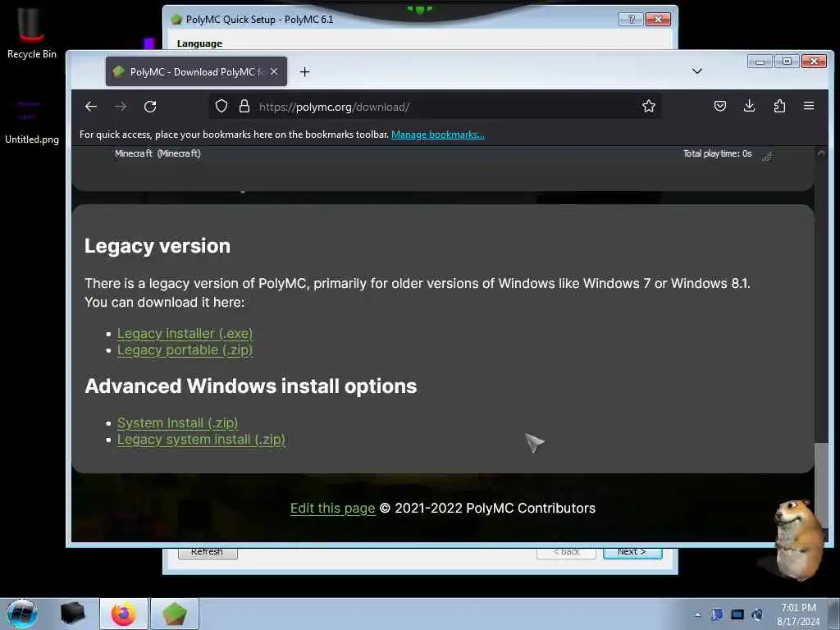Click the polymc.org/download address bar

434,107
